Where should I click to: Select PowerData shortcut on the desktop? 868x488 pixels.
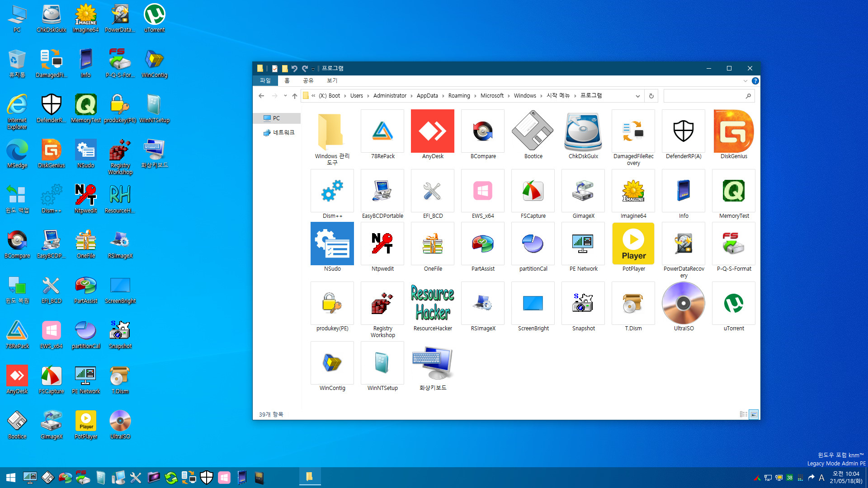click(x=120, y=18)
